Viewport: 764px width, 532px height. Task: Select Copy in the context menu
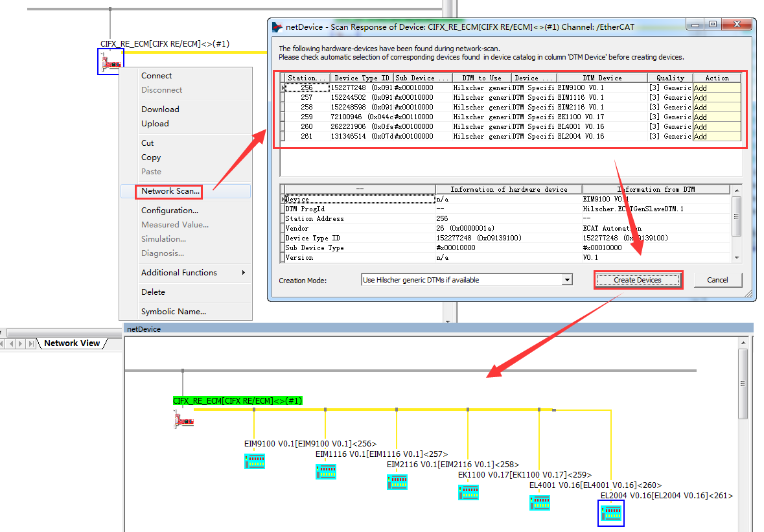pyautogui.click(x=151, y=157)
